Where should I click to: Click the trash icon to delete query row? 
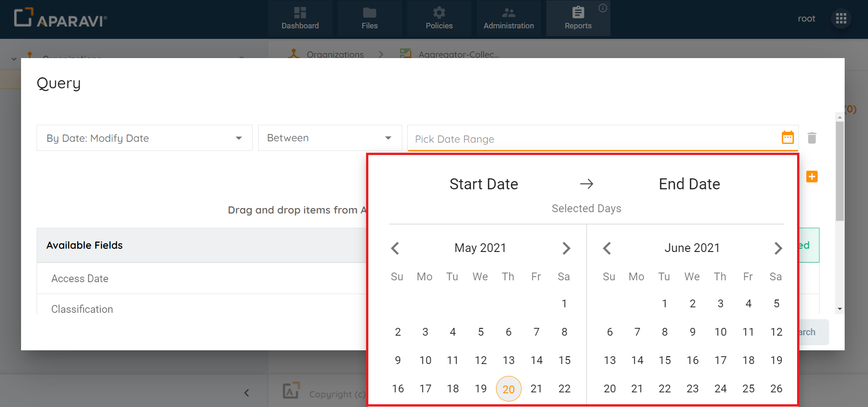pos(812,138)
